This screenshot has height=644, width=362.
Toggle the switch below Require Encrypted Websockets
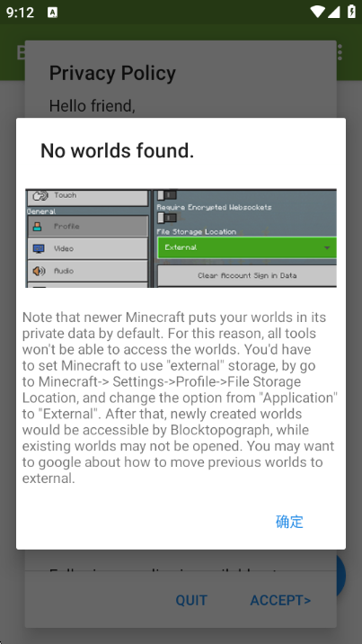[x=167, y=218]
